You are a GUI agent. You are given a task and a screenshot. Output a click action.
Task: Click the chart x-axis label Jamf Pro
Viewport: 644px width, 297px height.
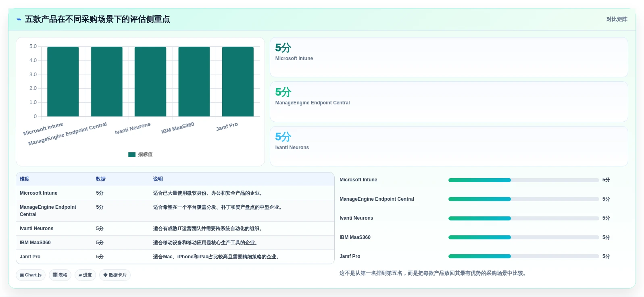pyautogui.click(x=227, y=127)
